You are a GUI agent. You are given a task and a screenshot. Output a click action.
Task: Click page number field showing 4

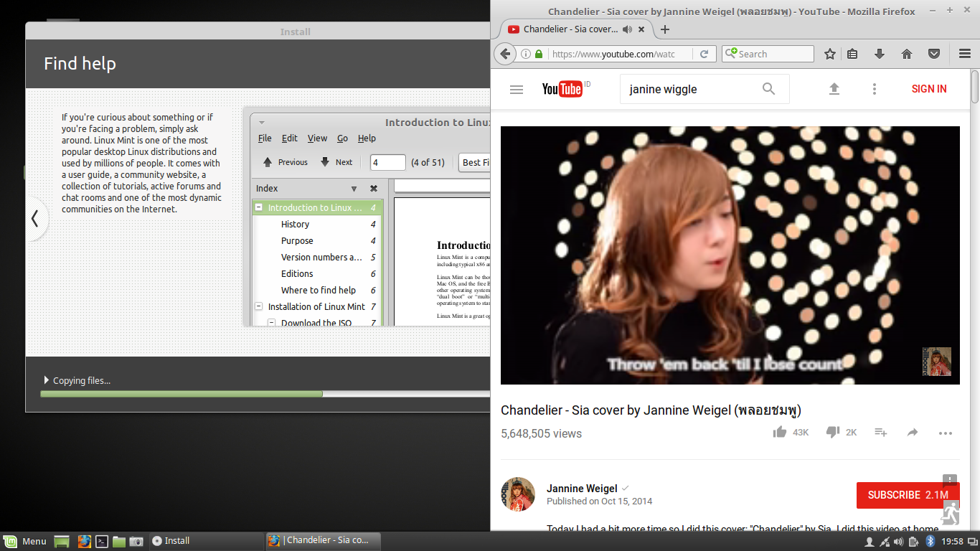[388, 162]
